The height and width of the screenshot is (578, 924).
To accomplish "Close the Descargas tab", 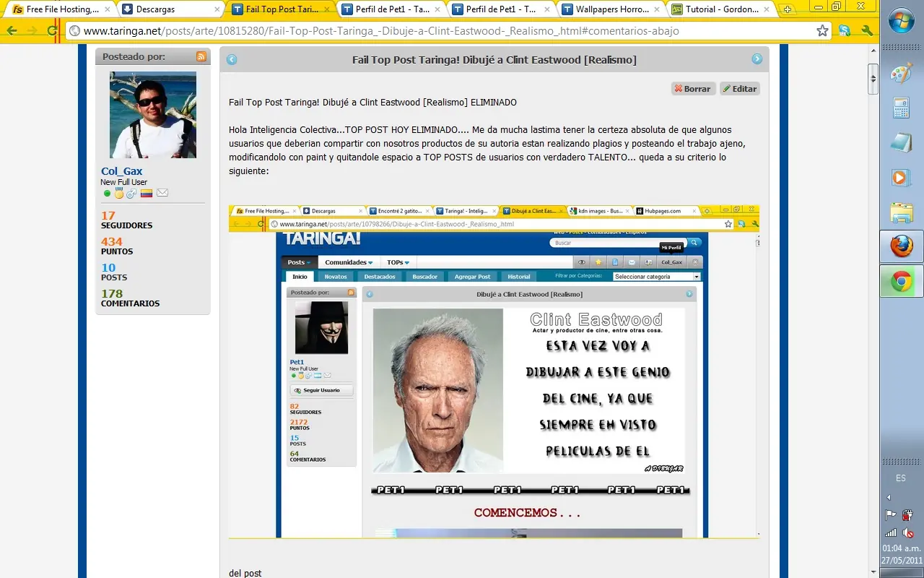I will [216, 9].
